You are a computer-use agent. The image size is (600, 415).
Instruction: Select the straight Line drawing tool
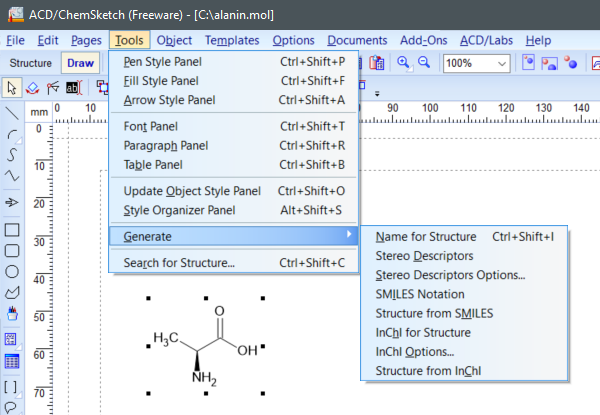coord(12,113)
